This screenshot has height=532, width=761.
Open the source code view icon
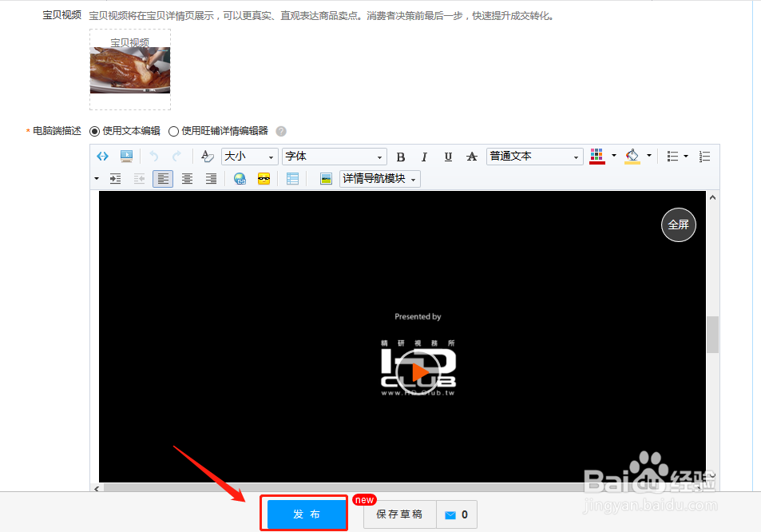[x=102, y=157]
